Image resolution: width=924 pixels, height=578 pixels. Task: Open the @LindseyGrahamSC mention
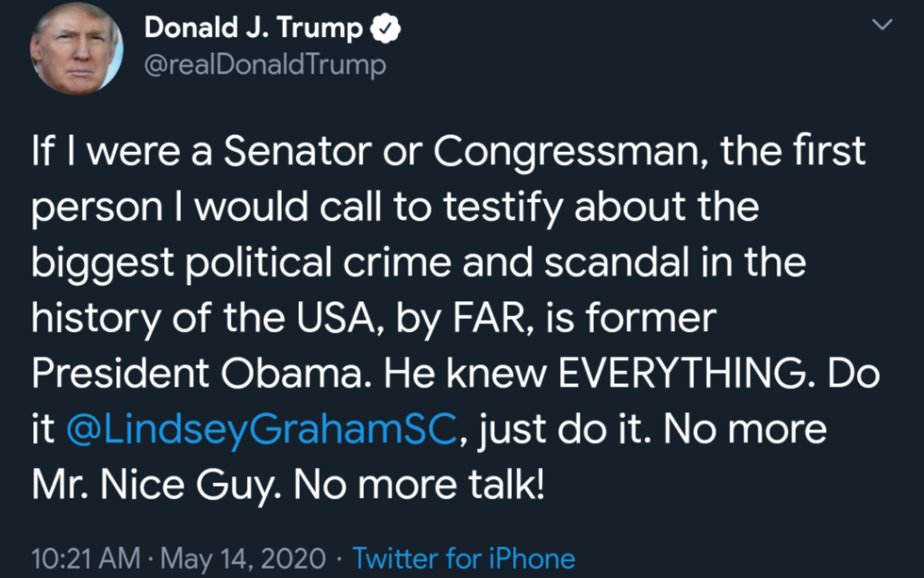coord(262,430)
